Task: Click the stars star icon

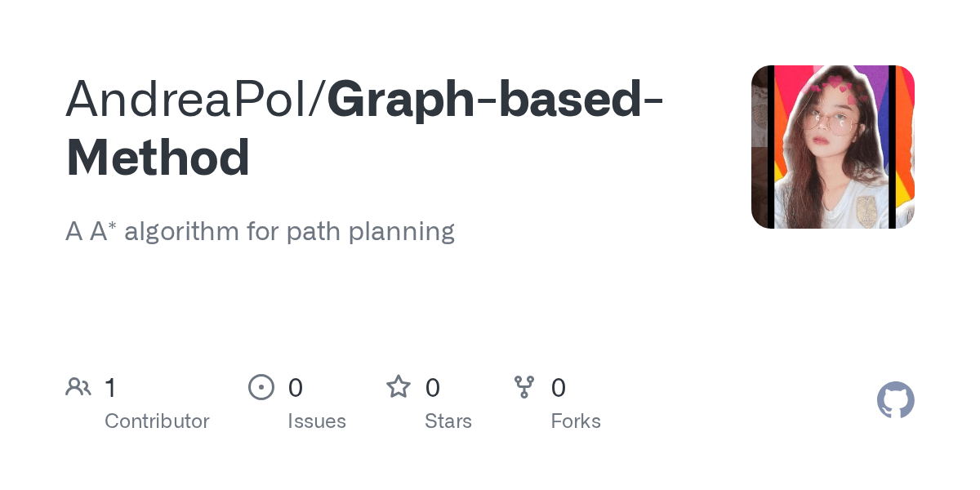Action: pyautogui.click(x=399, y=386)
